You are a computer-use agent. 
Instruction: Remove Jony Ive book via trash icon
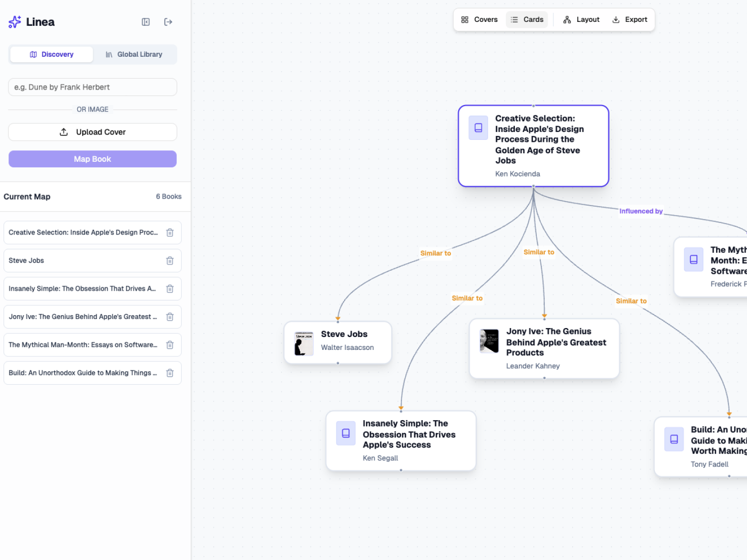coord(170,317)
